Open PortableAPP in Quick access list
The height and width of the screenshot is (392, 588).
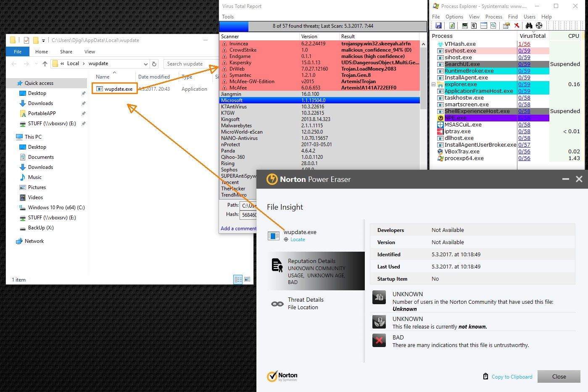(42, 113)
